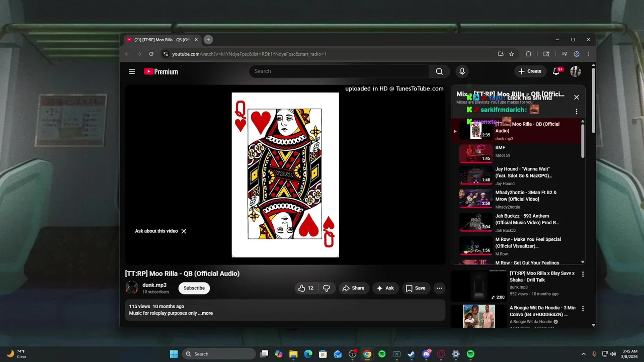Open Windows Start menu

tap(174, 354)
